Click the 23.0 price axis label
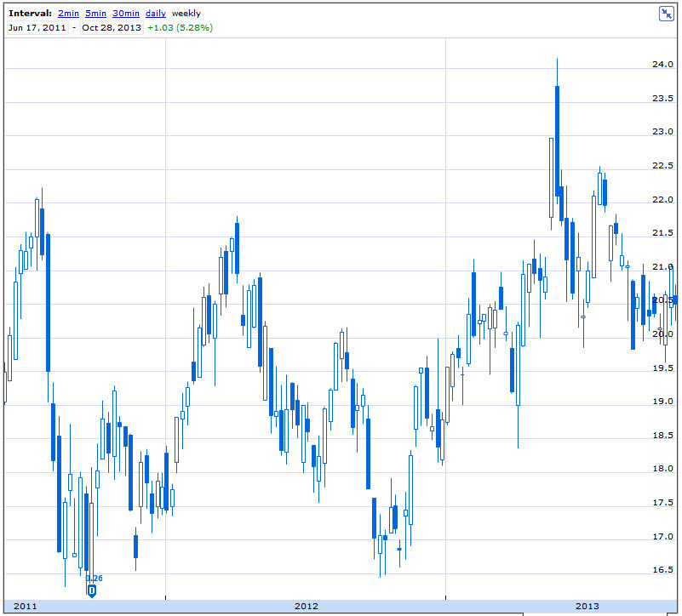 [x=662, y=132]
